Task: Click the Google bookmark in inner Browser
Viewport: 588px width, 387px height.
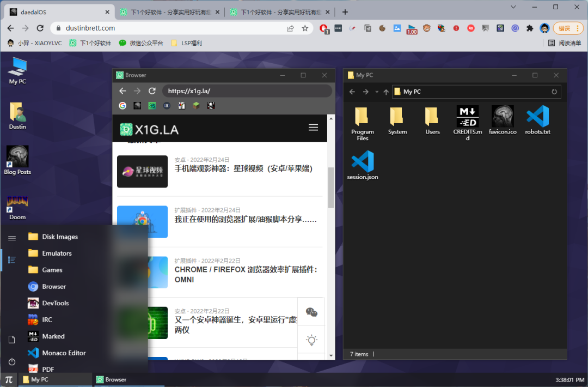Action: [122, 106]
